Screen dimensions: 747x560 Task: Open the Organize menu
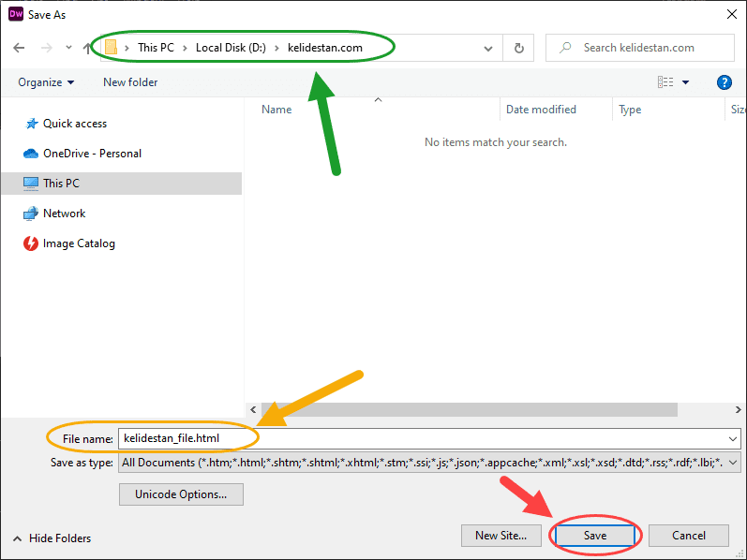(x=46, y=82)
